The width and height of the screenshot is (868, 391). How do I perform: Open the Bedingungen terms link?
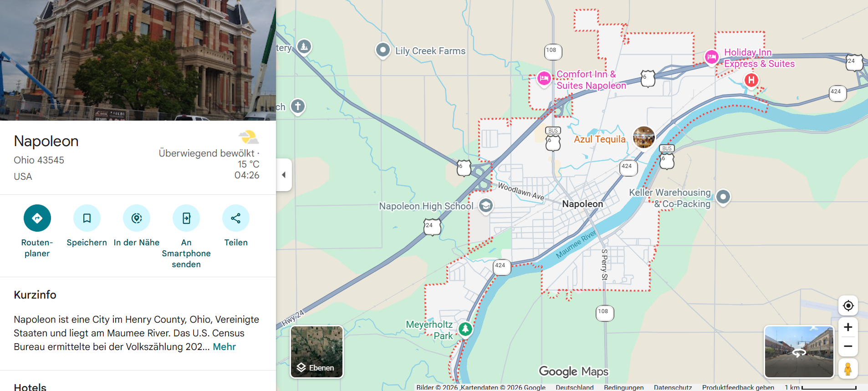(x=624, y=387)
